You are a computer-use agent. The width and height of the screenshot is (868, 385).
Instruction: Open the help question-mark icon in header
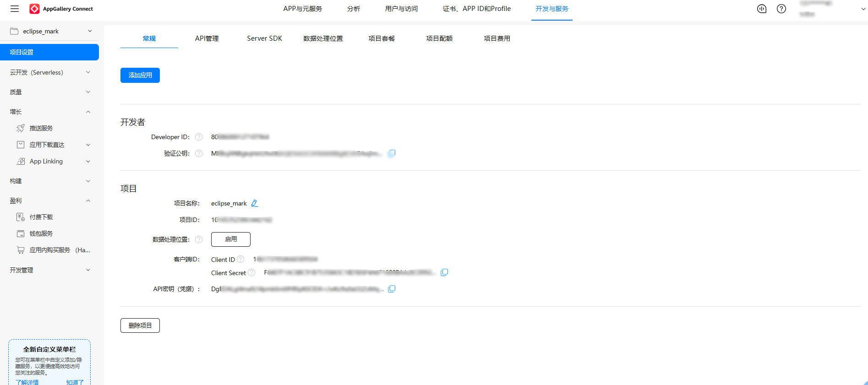(x=781, y=9)
